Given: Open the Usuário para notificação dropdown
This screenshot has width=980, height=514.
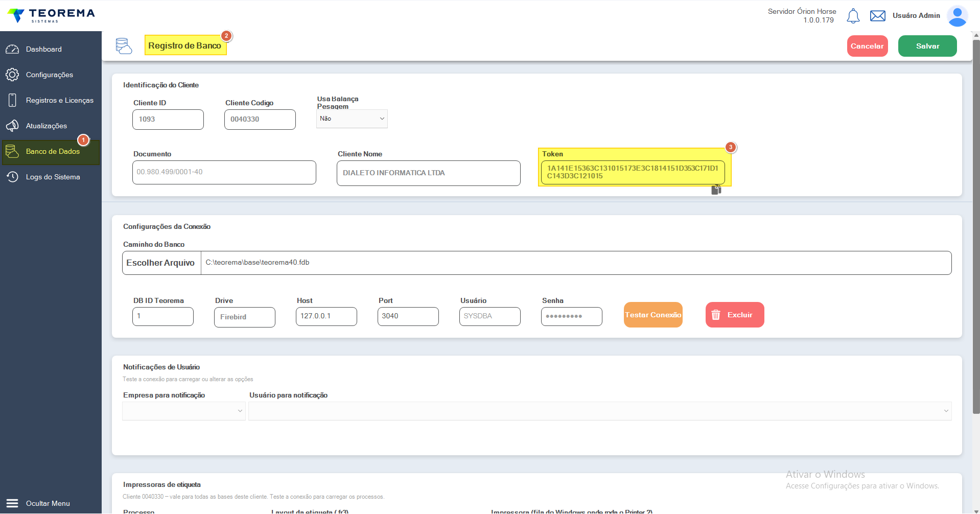Looking at the screenshot, I should pos(600,411).
